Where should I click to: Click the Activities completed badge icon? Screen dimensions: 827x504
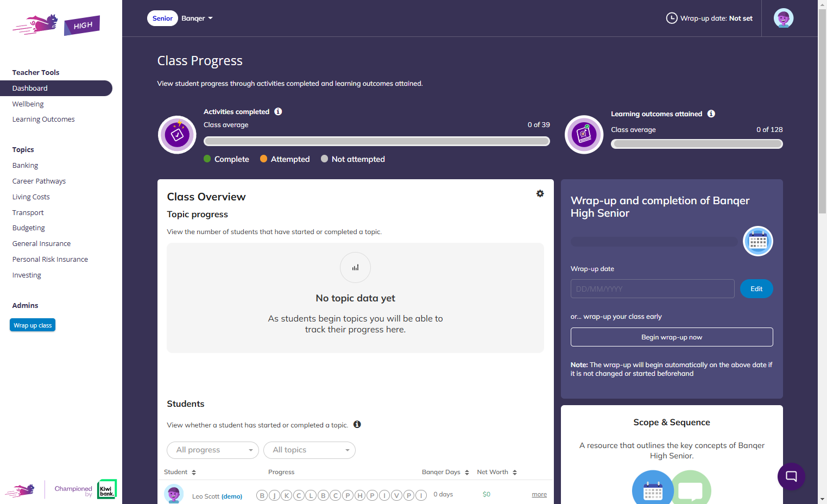[177, 135]
